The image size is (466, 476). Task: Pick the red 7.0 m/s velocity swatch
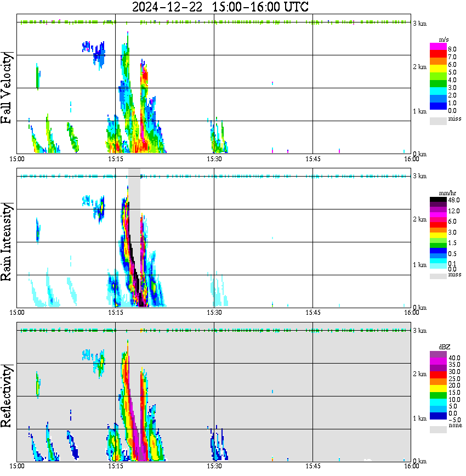click(x=438, y=54)
